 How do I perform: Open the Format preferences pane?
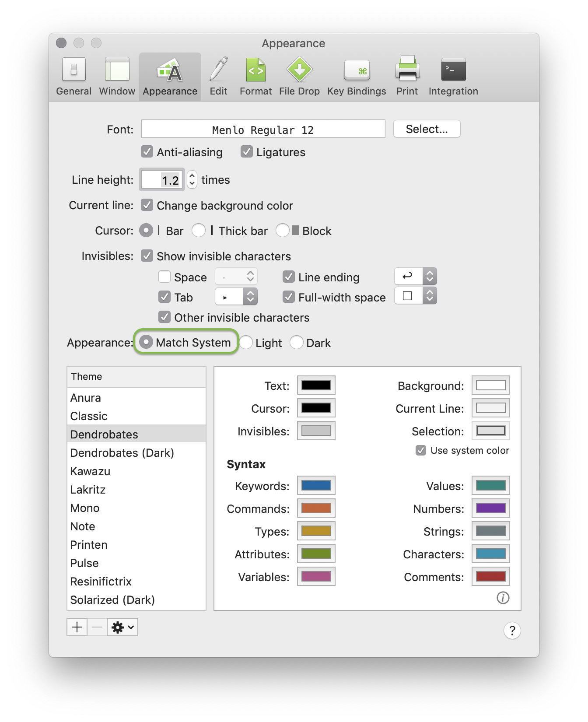pos(256,77)
